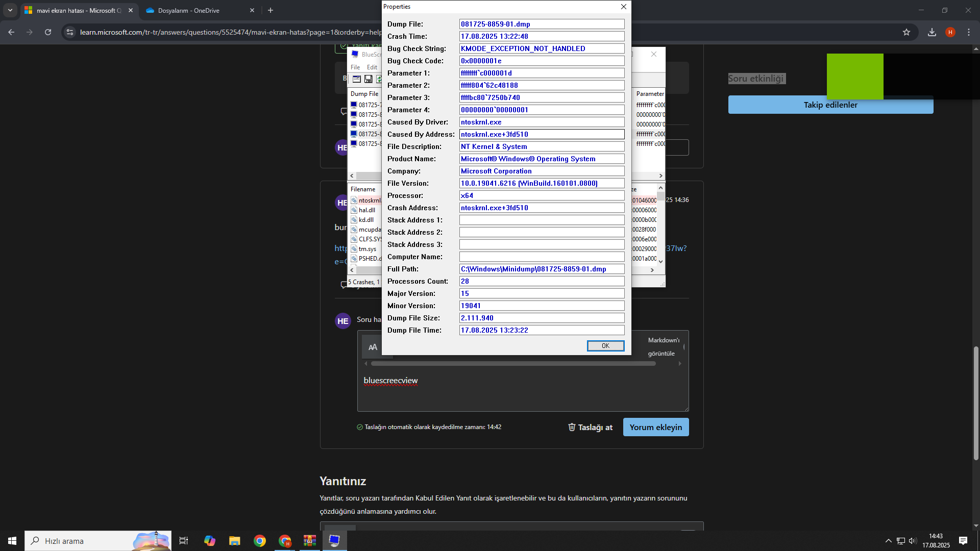The image size is (980, 551).
Task: Open the Chrome downloads icon
Action: (x=932, y=32)
